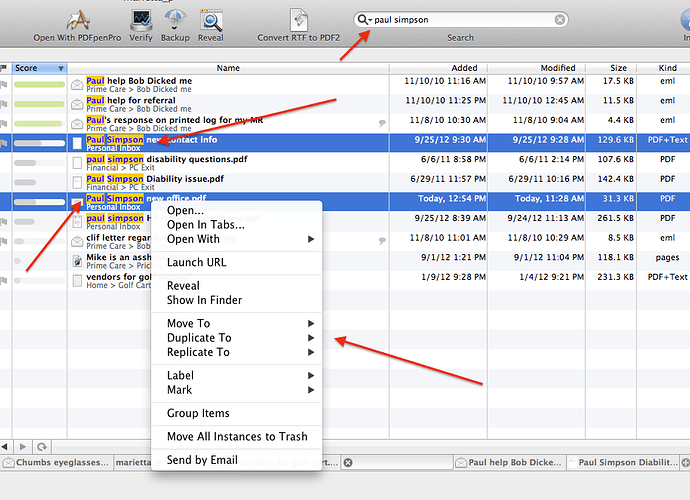Choose Open In Tabs... from context menu
The height and width of the screenshot is (500, 690).
pos(237,225)
